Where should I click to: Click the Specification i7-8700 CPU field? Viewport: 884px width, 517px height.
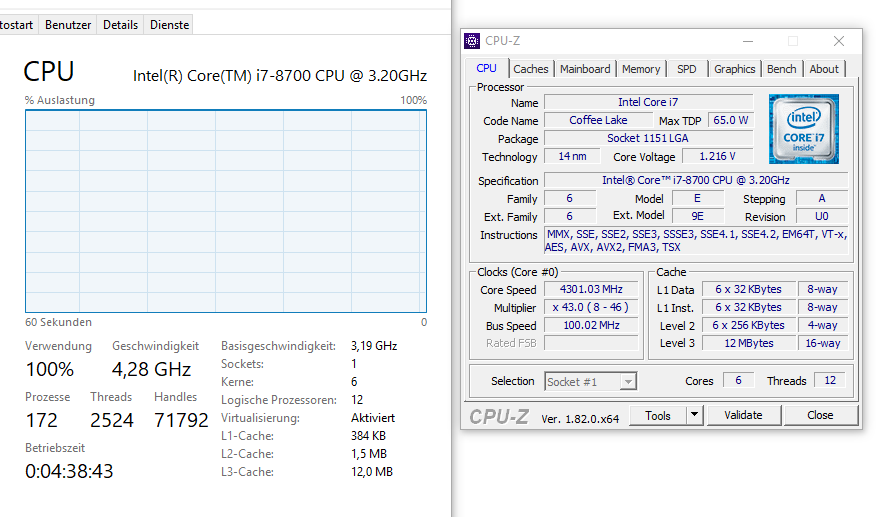tap(696, 180)
